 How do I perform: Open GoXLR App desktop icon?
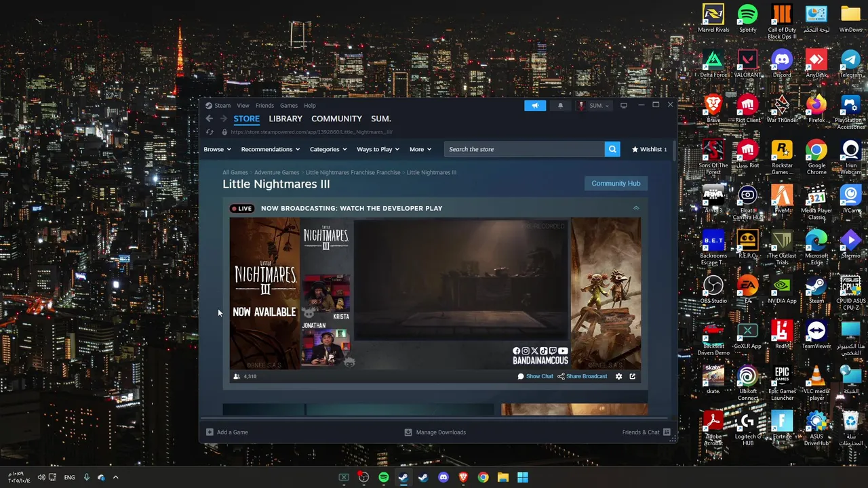coord(747,334)
